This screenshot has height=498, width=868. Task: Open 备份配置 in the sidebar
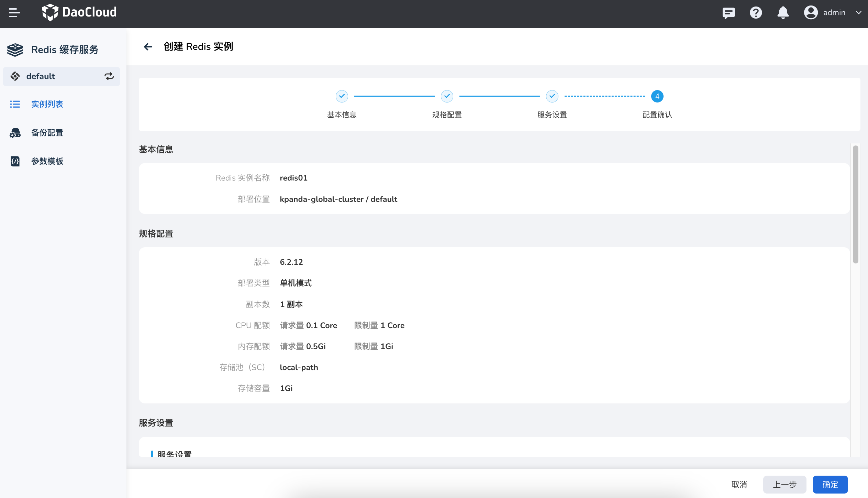point(47,133)
